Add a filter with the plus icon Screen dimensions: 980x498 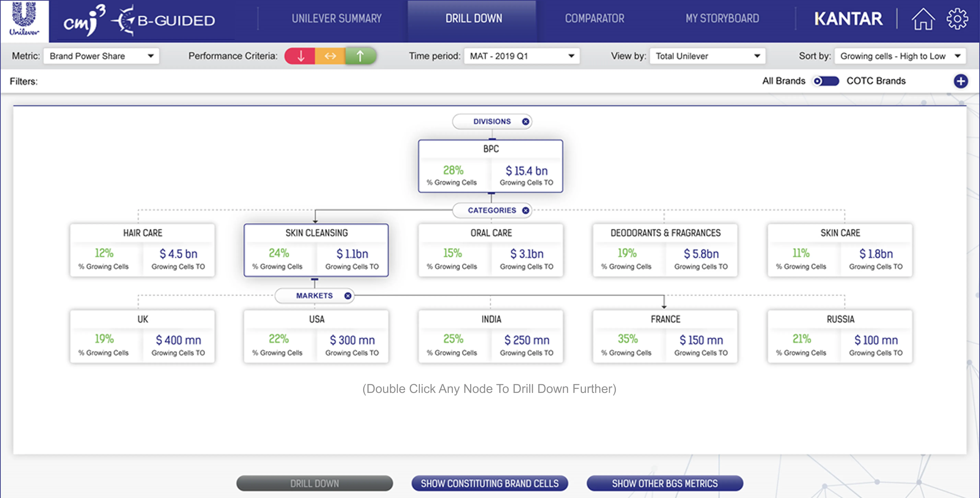click(x=961, y=81)
